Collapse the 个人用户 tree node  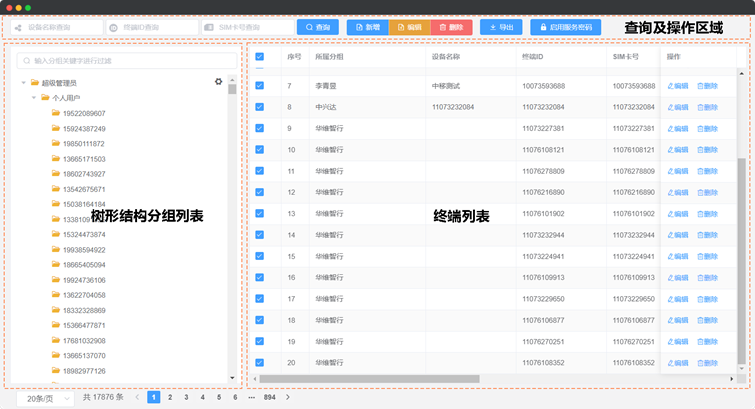pyautogui.click(x=34, y=98)
